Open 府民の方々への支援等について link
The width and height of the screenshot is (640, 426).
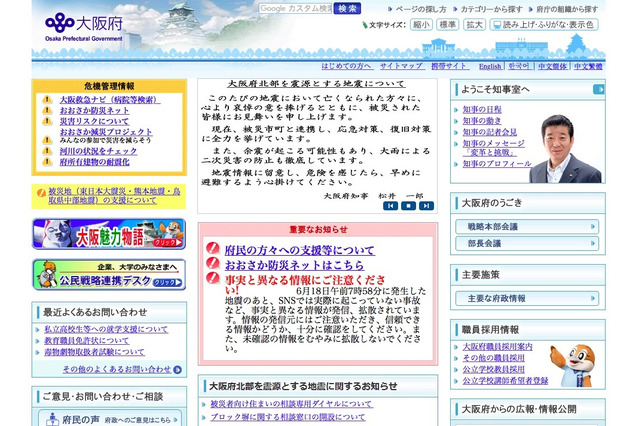[x=300, y=251]
